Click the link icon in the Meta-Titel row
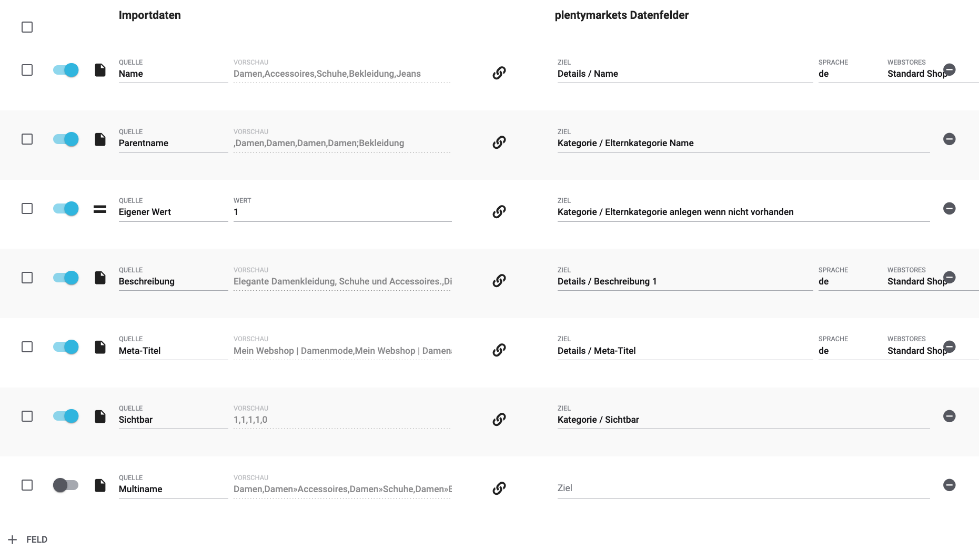 [499, 350]
